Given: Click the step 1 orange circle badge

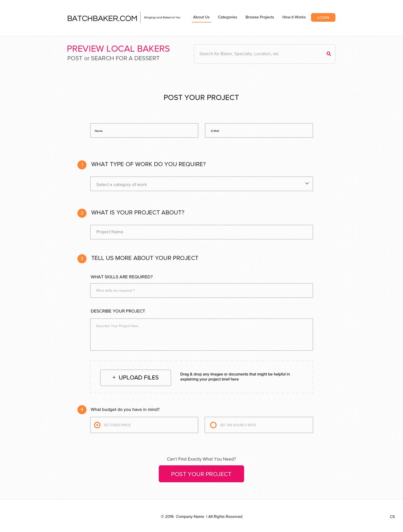Looking at the screenshot, I should [82, 165].
